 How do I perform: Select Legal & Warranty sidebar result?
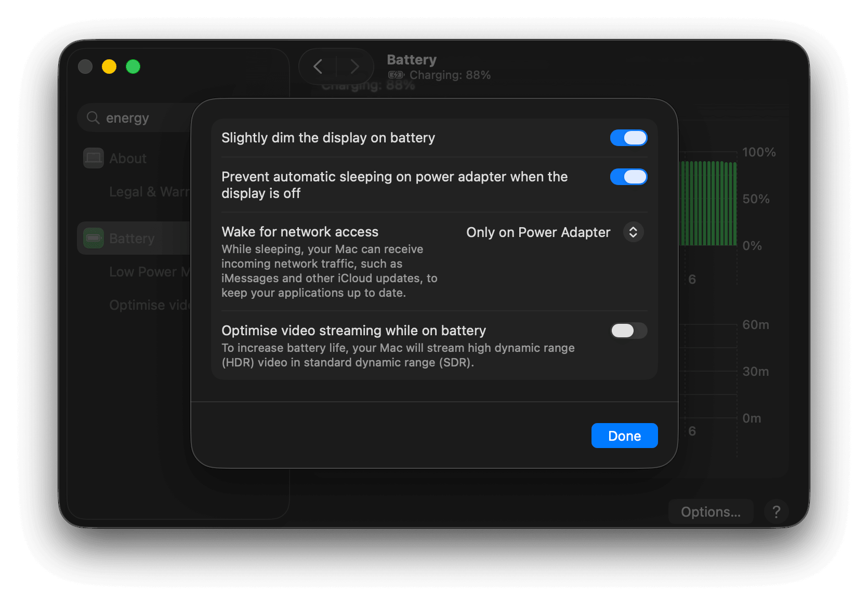[x=150, y=192]
